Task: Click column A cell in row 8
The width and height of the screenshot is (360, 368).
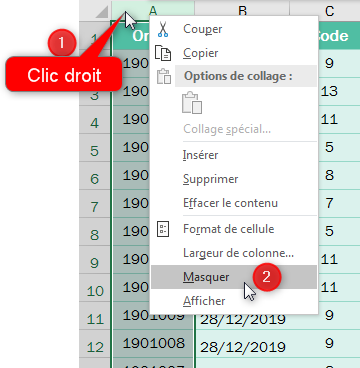Action: tap(132, 232)
